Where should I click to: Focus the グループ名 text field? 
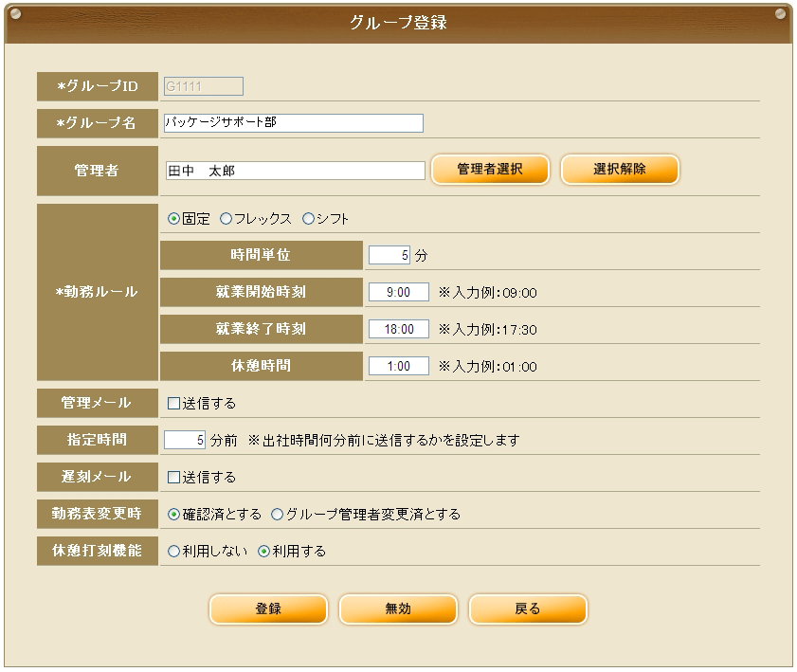[x=293, y=123]
